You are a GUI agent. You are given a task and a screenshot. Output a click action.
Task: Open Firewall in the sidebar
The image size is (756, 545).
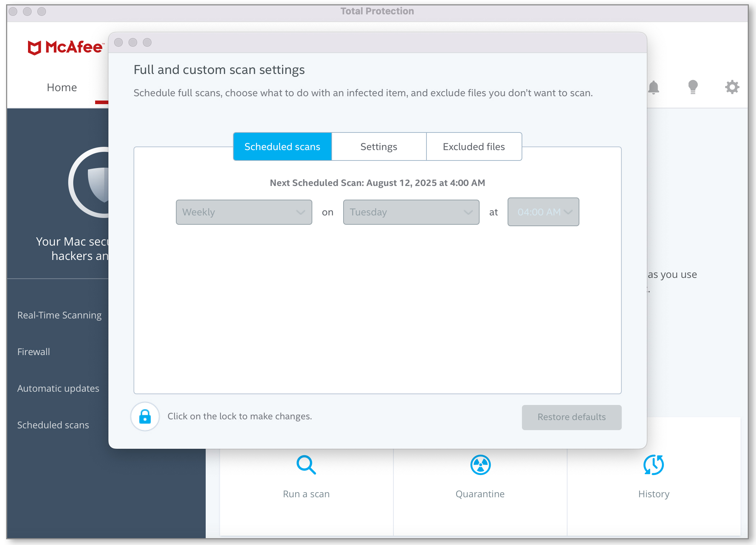(34, 352)
